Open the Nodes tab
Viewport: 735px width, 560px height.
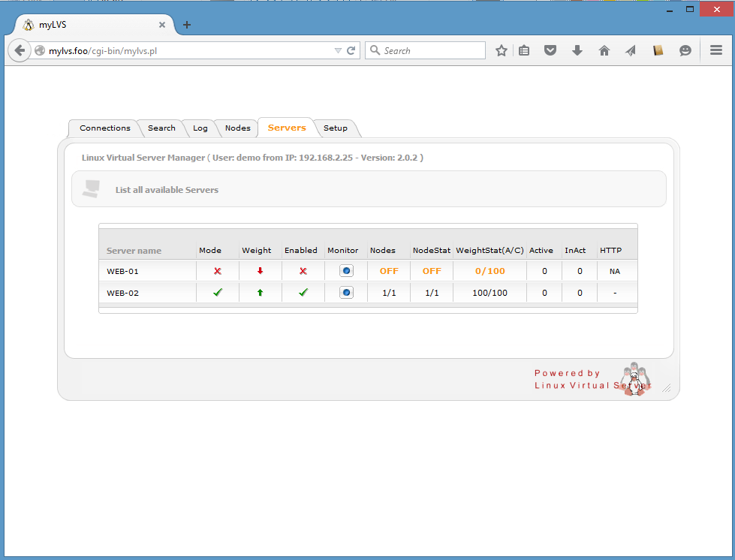coord(237,128)
